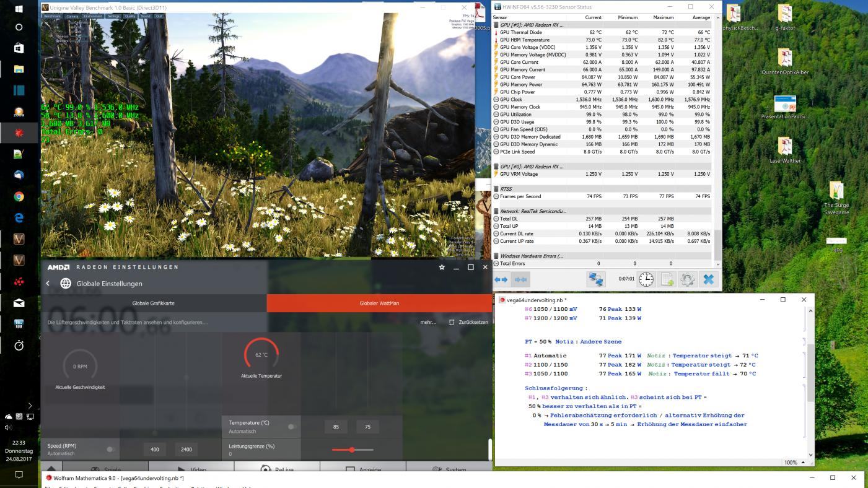Open the Settings menu in Unigine Valley
This screenshot has height=488, width=868.
click(113, 16)
